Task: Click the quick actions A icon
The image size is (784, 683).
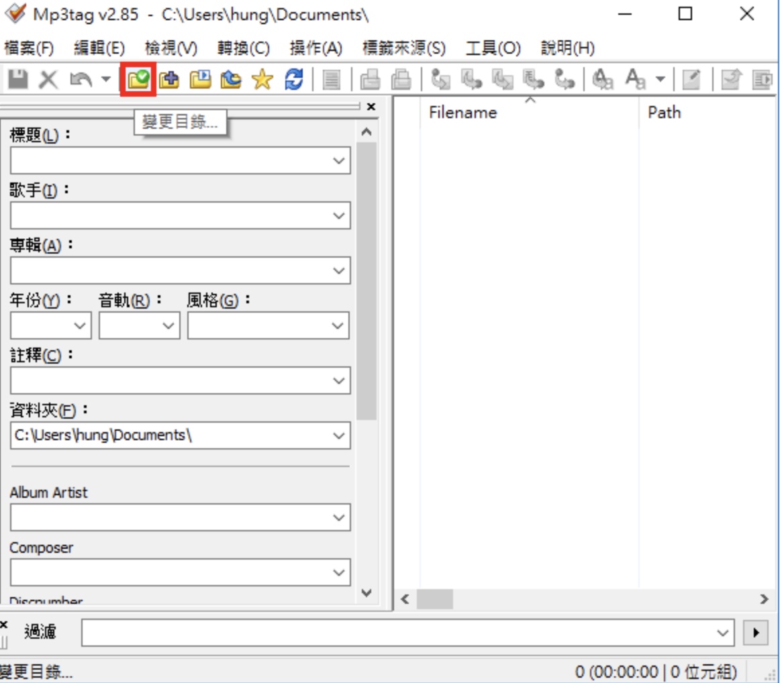Action: coord(636,79)
